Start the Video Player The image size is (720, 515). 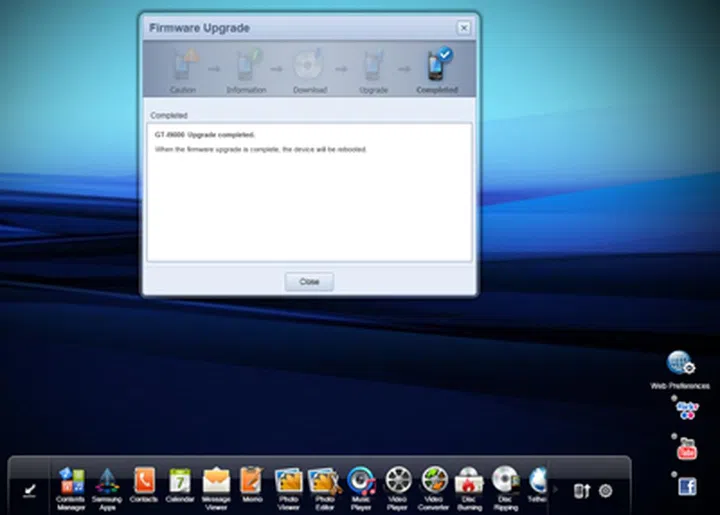pyautogui.click(x=398, y=481)
